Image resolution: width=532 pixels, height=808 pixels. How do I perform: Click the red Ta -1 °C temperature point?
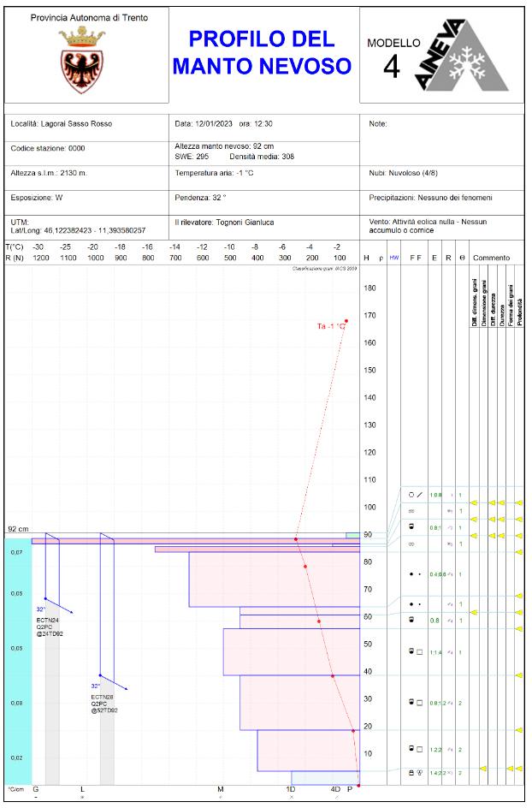(x=346, y=321)
